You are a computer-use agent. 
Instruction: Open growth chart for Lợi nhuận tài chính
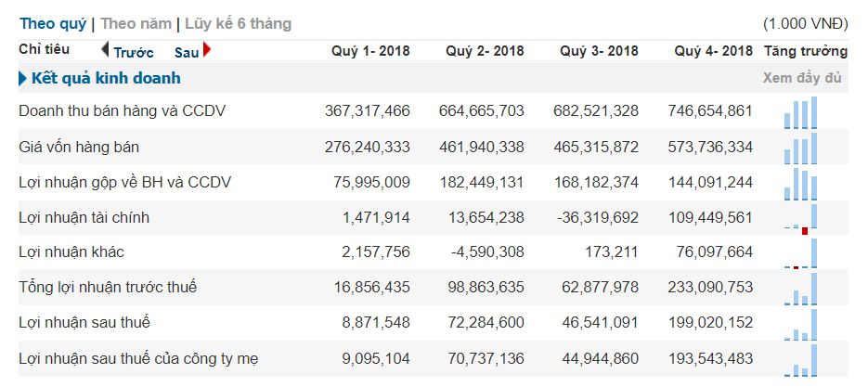pyautogui.click(x=800, y=218)
